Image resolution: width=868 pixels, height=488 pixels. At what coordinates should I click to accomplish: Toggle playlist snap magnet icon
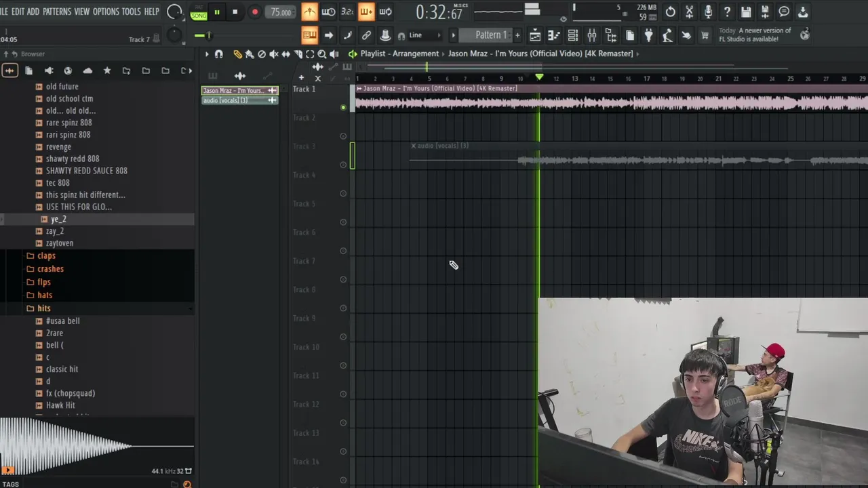click(x=219, y=54)
